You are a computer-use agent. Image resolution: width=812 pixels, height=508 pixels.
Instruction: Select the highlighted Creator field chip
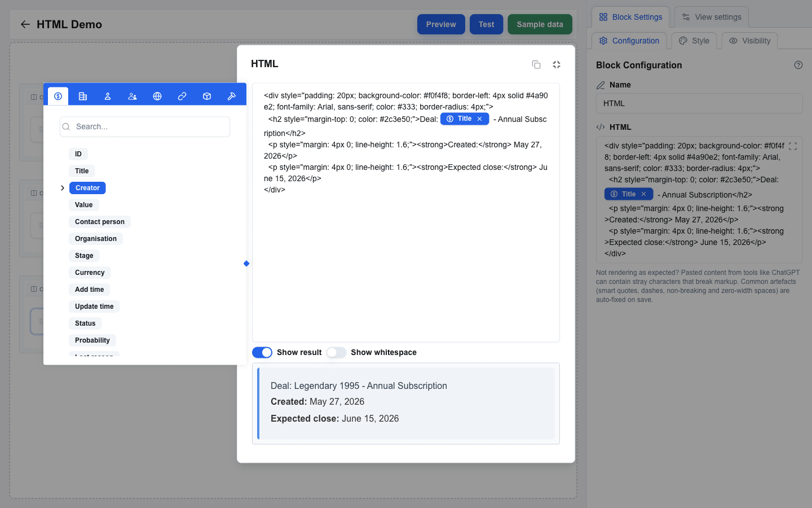point(87,188)
